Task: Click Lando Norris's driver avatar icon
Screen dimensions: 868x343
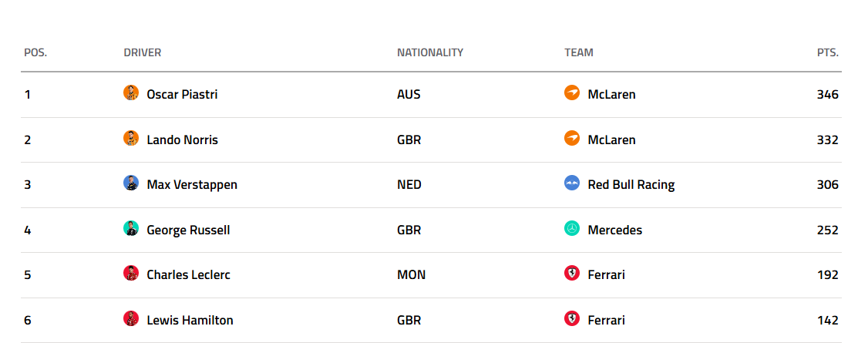Action: 131,139
